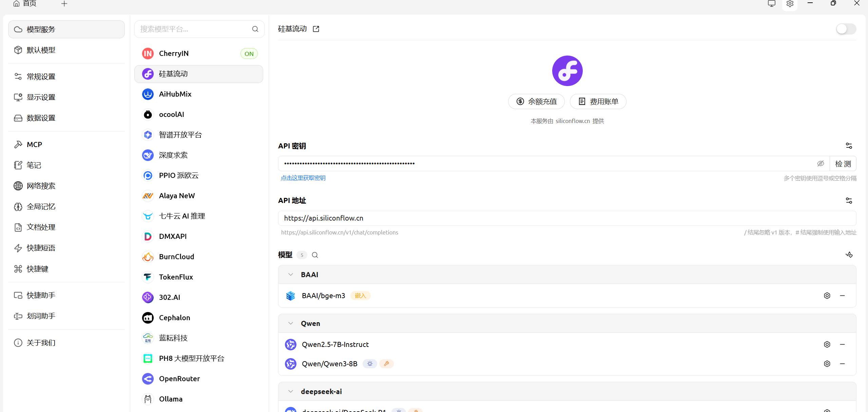Select the 蓝耘科技 provider
868x412 pixels.
199,338
